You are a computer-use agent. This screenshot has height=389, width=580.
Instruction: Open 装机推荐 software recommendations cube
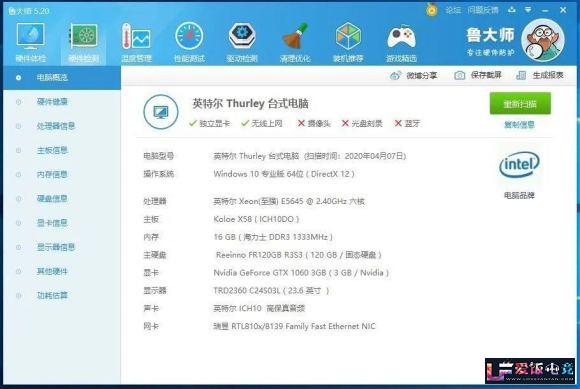[348, 36]
